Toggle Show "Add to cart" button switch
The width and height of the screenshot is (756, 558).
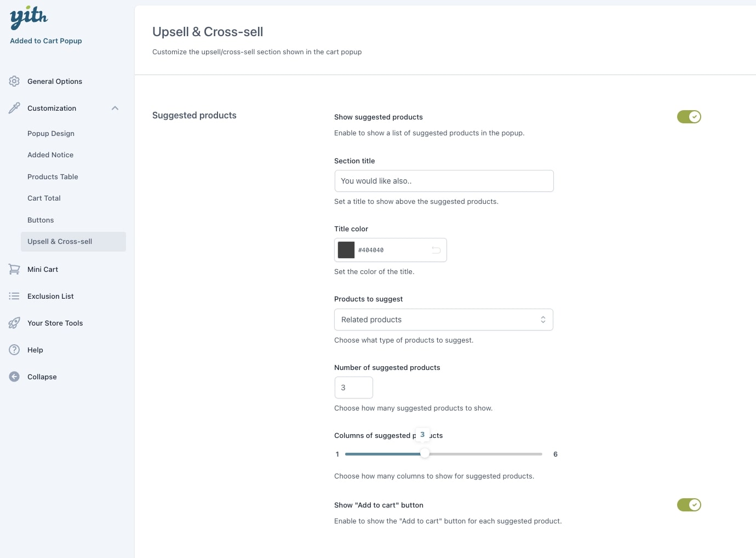click(689, 505)
